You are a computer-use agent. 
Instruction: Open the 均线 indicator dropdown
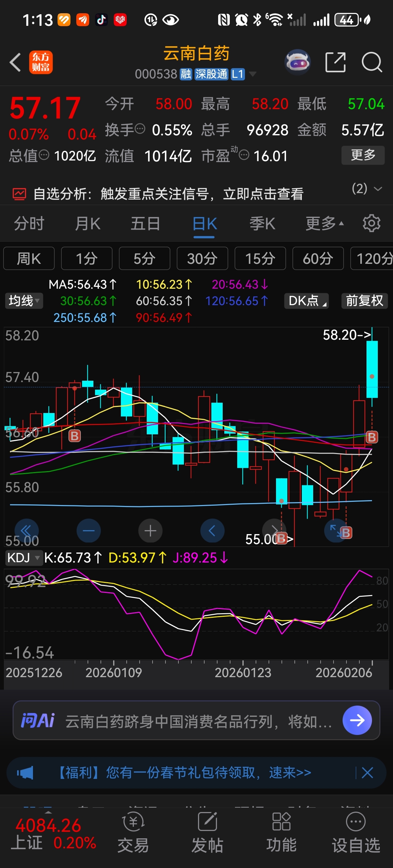click(x=24, y=301)
